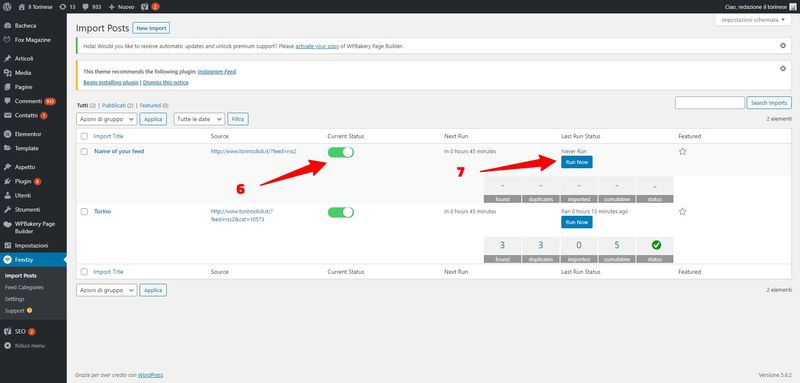Check the select-all checkbox in table footer
Viewport: 800px width, 383px height.
pos(84,272)
